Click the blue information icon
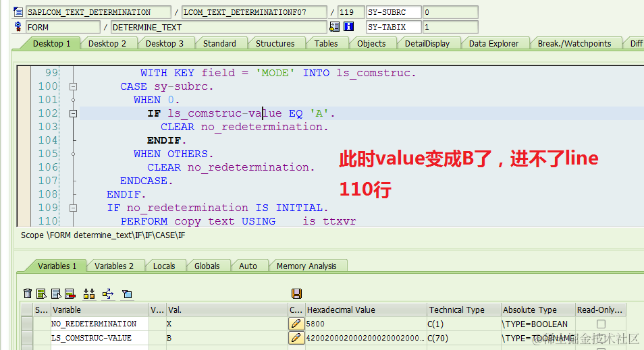This screenshot has height=350, width=644. (x=349, y=27)
